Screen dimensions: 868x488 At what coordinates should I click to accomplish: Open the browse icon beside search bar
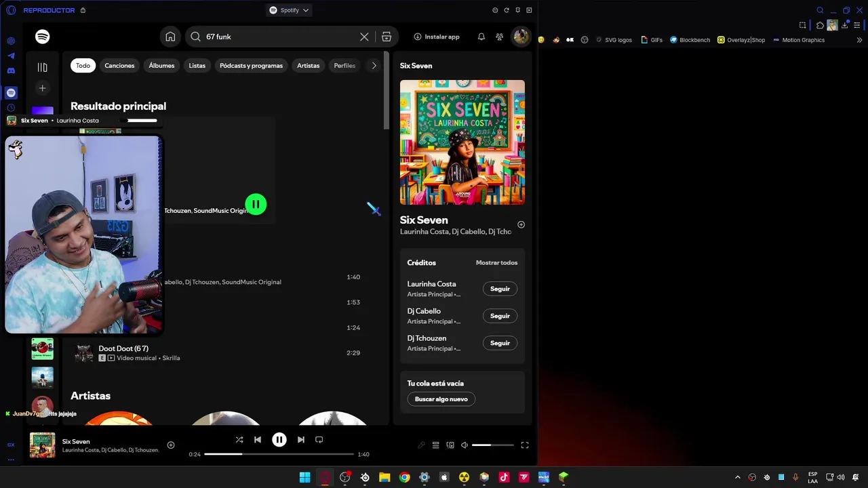(387, 37)
